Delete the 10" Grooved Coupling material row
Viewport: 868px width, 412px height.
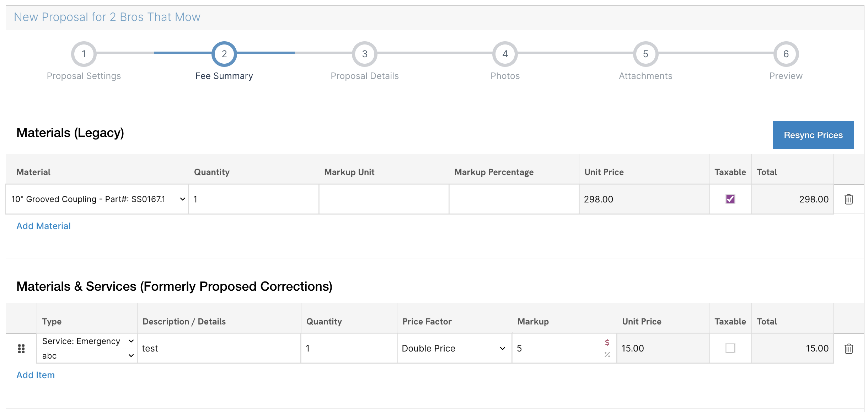pyautogui.click(x=848, y=199)
